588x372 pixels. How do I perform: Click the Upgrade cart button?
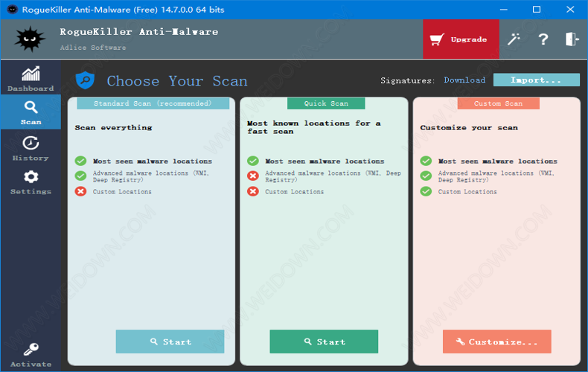[461, 39]
